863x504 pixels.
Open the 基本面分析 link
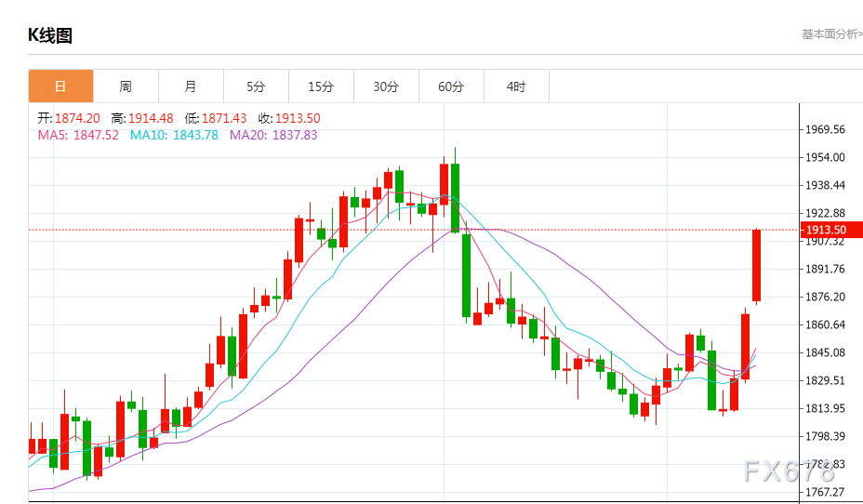[830, 34]
